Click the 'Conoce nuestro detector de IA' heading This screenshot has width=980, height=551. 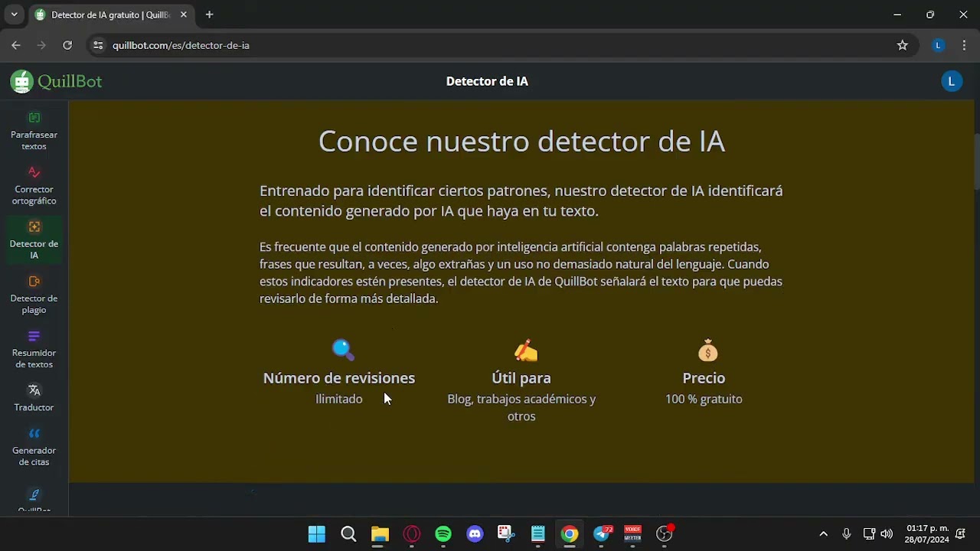click(521, 142)
